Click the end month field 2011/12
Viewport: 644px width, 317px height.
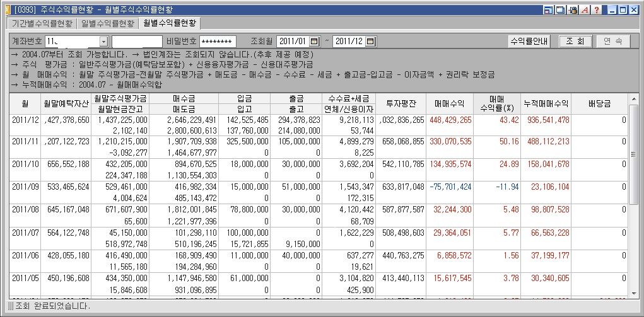(x=349, y=42)
